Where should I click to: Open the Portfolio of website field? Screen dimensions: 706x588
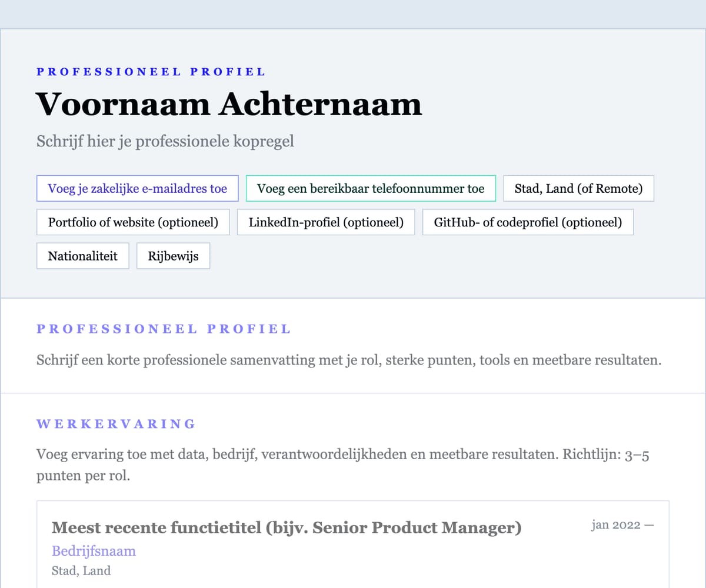pos(133,222)
